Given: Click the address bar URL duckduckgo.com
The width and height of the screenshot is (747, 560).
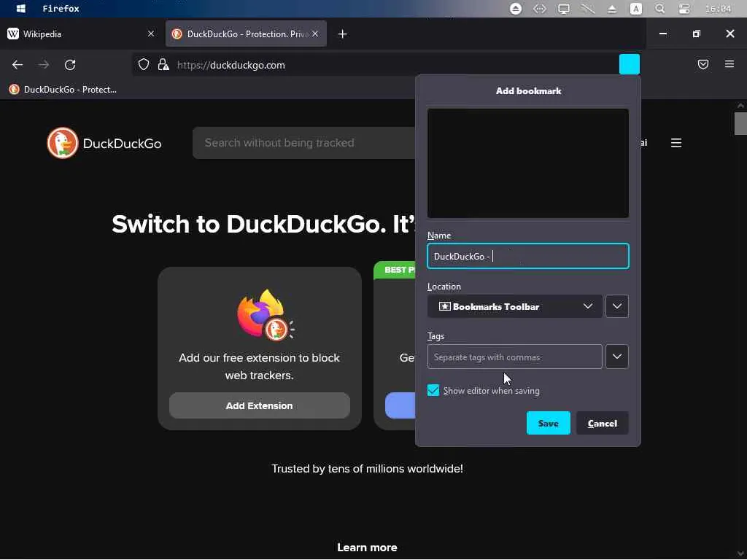Looking at the screenshot, I should click(231, 65).
